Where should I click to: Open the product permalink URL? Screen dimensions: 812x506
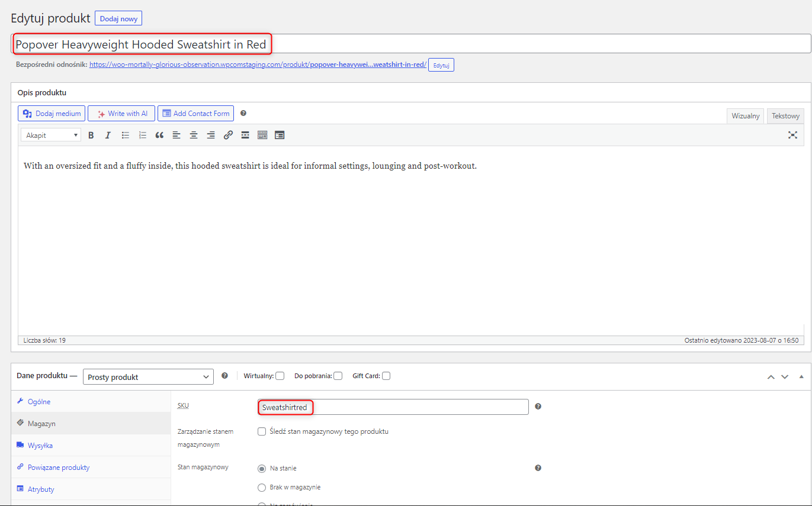pos(258,65)
